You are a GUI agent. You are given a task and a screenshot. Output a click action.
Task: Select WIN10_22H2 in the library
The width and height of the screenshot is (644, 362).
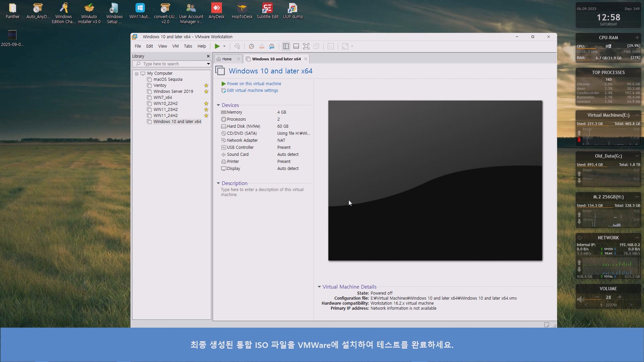(x=166, y=104)
